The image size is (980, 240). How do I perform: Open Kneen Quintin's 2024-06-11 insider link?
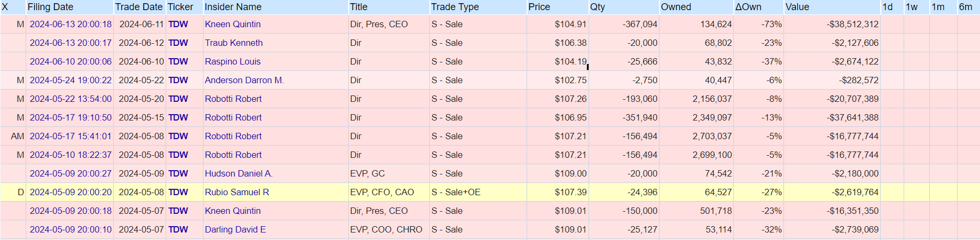[233, 24]
